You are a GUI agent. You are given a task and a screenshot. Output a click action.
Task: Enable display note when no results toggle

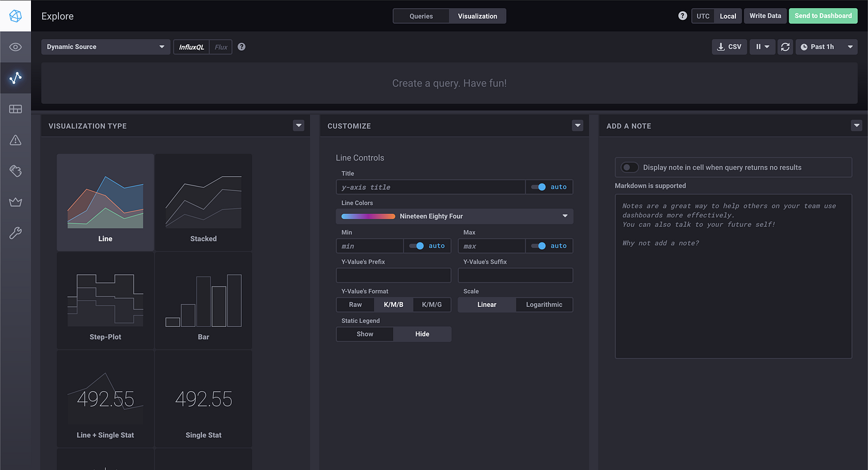tap(630, 167)
